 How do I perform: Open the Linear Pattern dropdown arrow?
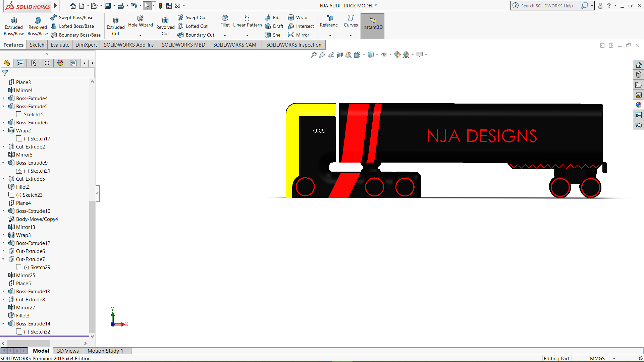(248, 36)
